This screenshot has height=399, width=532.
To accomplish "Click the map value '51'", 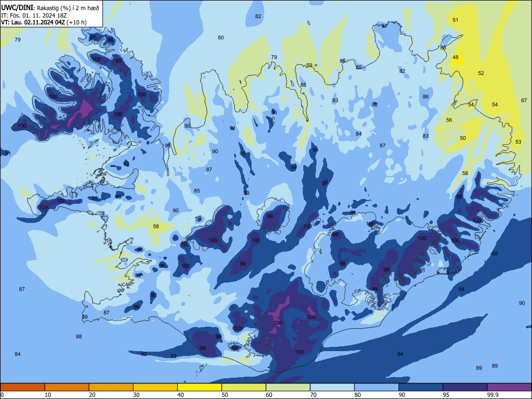I will (x=455, y=20).
